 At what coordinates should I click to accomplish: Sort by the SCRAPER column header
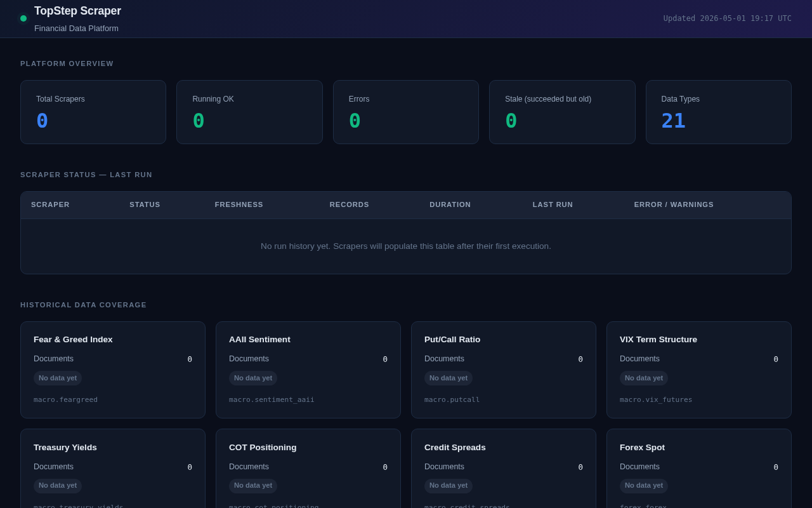click(x=50, y=204)
